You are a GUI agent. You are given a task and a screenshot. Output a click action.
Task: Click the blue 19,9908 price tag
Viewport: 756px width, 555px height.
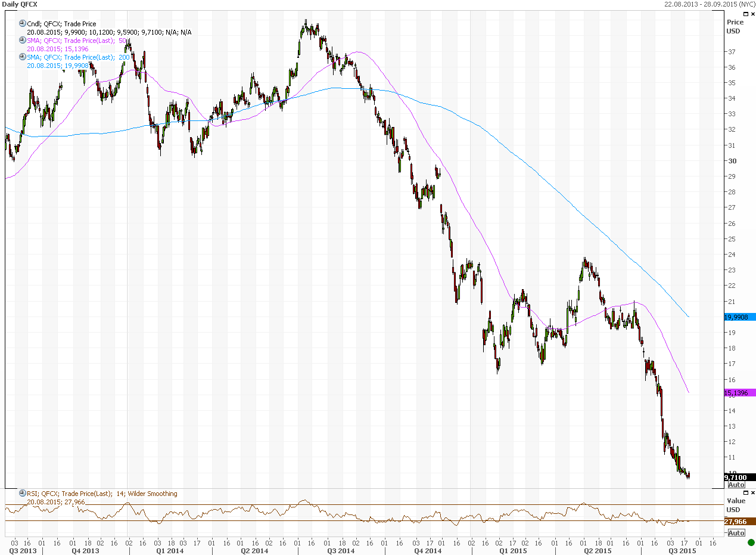739,318
